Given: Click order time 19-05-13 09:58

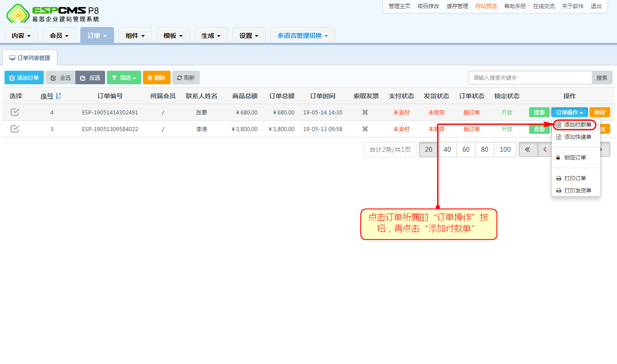Looking at the screenshot, I should 322,129.
